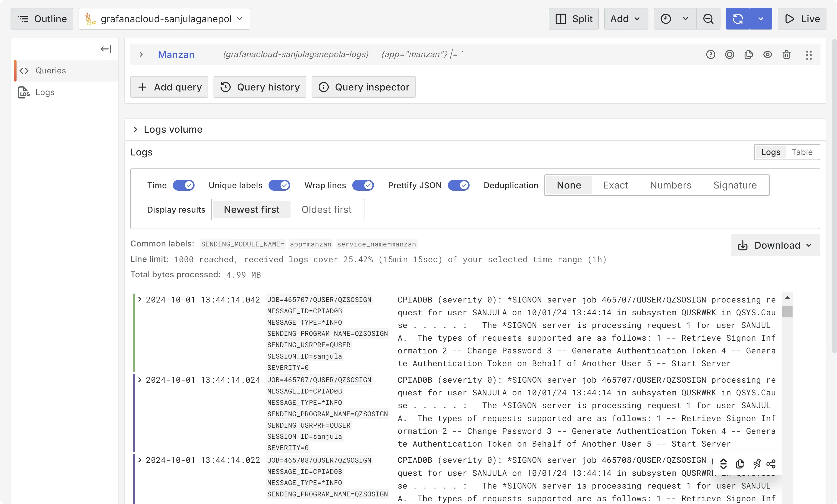Open the Add dropdown menu

pyautogui.click(x=626, y=19)
